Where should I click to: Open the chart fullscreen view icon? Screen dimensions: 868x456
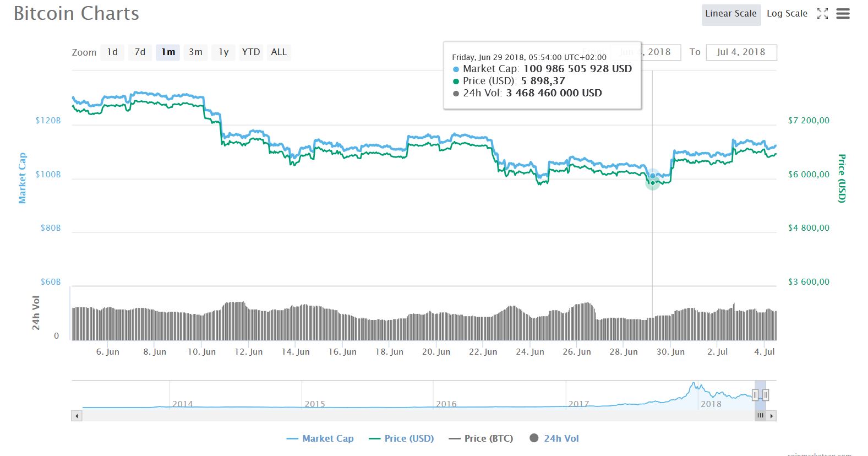(x=822, y=14)
